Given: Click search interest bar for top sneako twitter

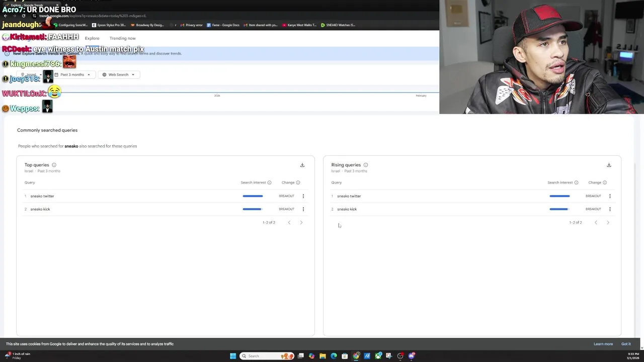Looking at the screenshot, I should (253, 196).
